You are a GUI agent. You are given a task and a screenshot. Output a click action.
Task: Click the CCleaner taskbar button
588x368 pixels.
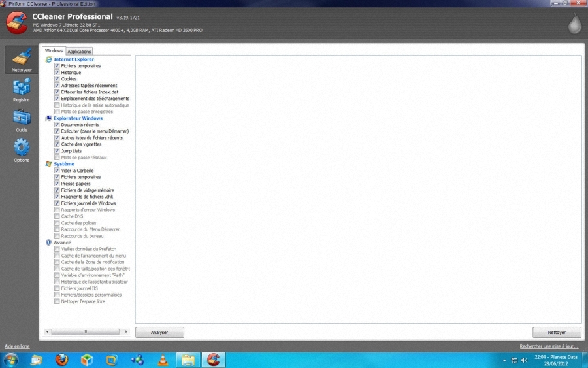(214, 360)
